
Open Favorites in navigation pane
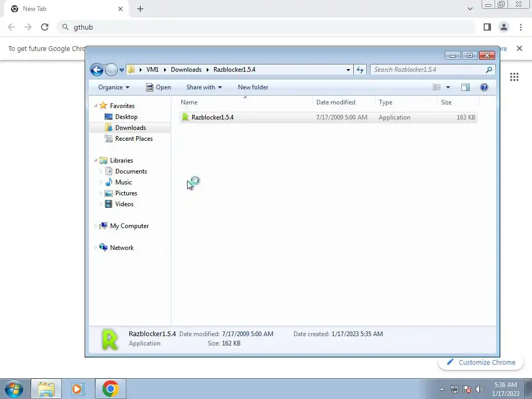point(122,106)
